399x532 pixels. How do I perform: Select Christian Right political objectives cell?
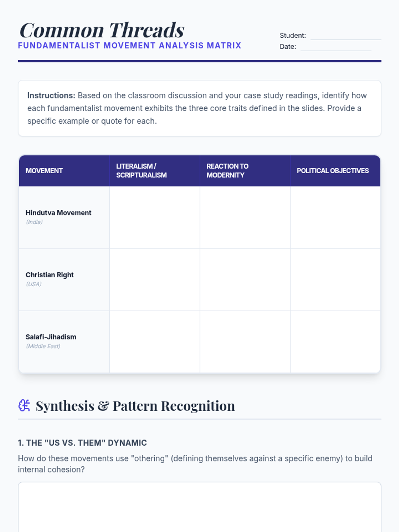click(335, 280)
